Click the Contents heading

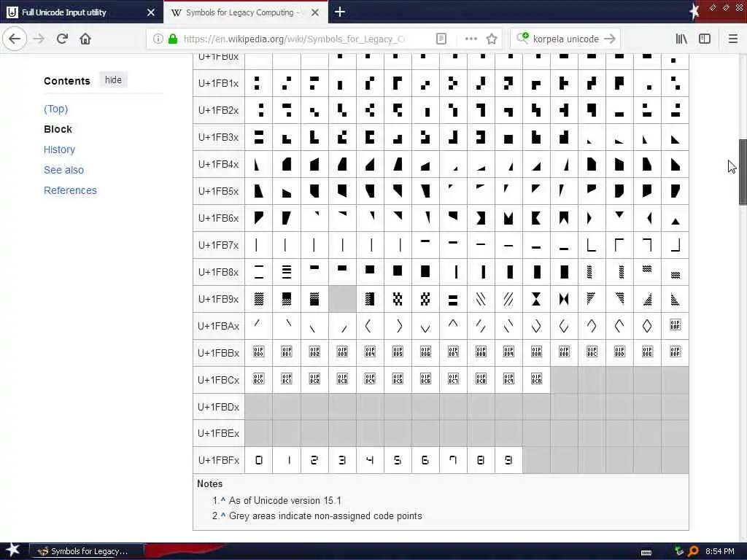tap(66, 81)
